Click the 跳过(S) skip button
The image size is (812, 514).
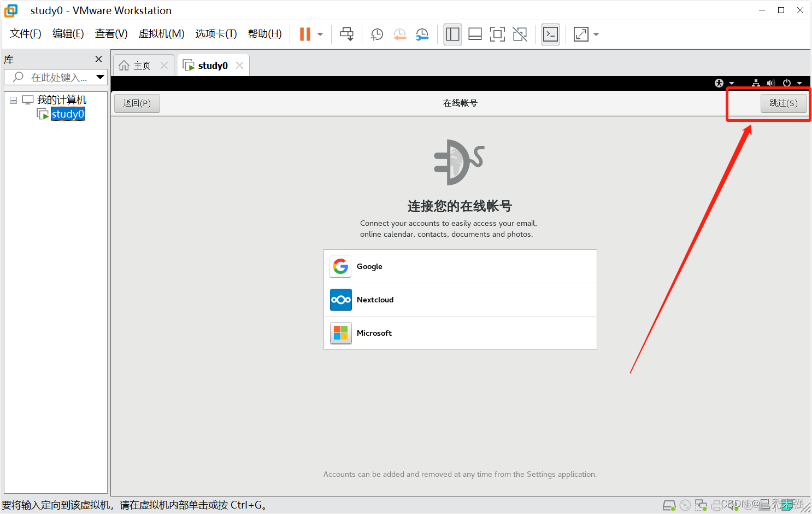784,103
